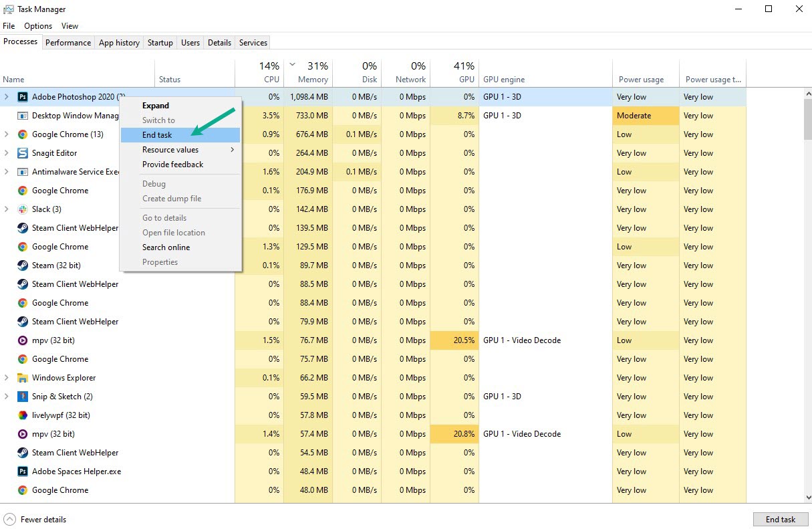Viewport: 812px width, 529px height.
Task: Click the Google Chrome (13) process icon
Action: tap(22, 134)
